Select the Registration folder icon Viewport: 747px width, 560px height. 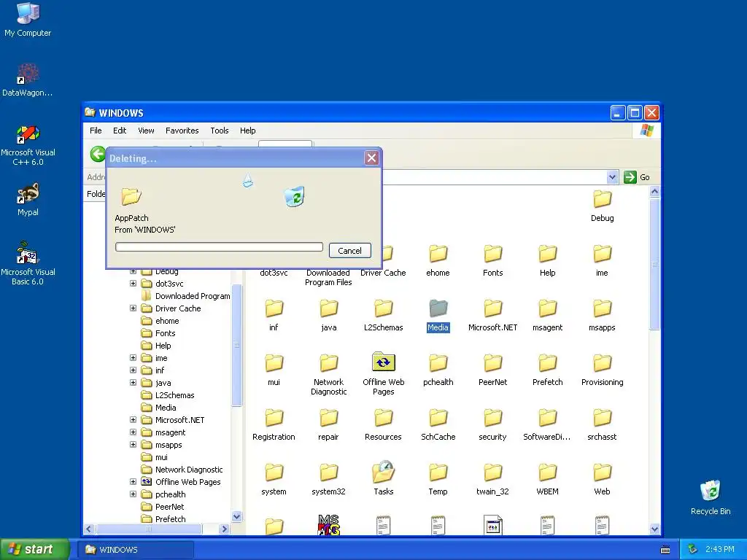pos(274,425)
